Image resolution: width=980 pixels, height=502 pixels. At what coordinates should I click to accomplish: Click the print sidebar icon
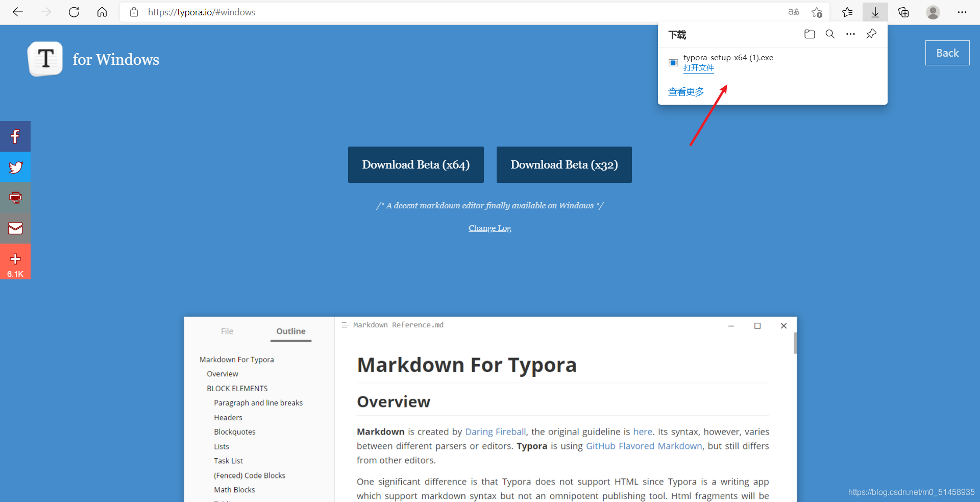click(x=15, y=198)
